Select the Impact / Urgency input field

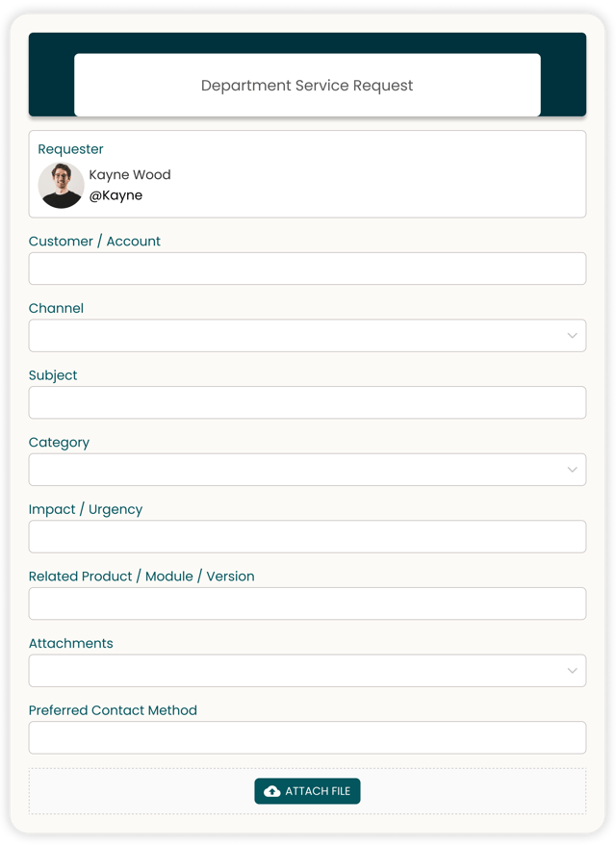pos(307,537)
